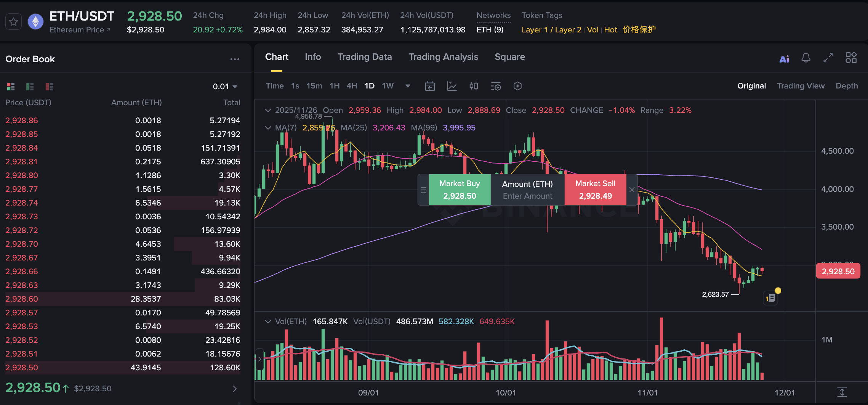Expand the timeframe options dropdown next to 1W

[407, 86]
